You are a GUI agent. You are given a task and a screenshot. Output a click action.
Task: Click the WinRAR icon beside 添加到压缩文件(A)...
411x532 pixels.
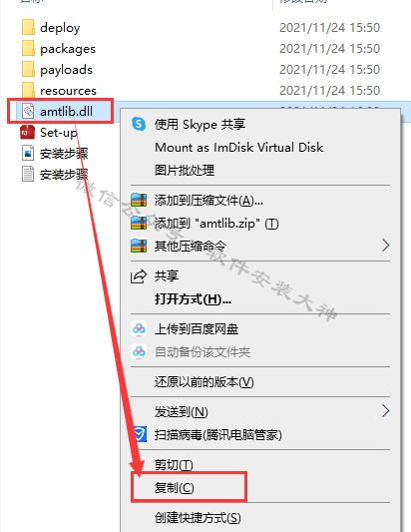pos(139,201)
